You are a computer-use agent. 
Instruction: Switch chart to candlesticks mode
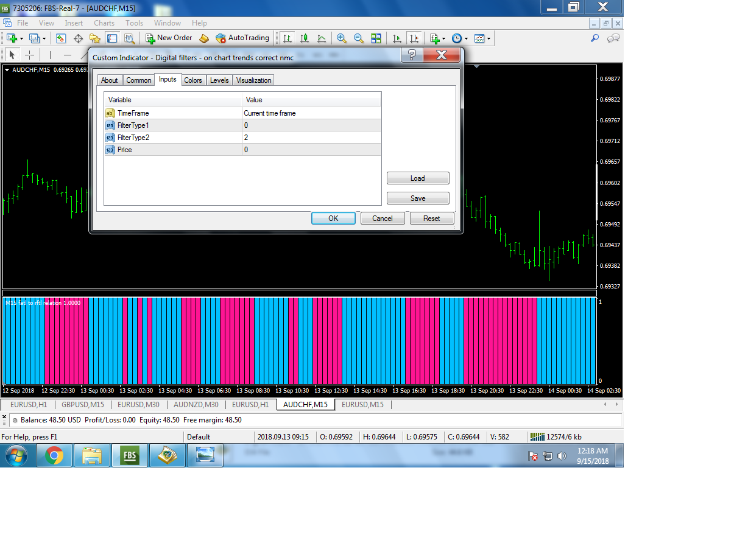[305, 38]
